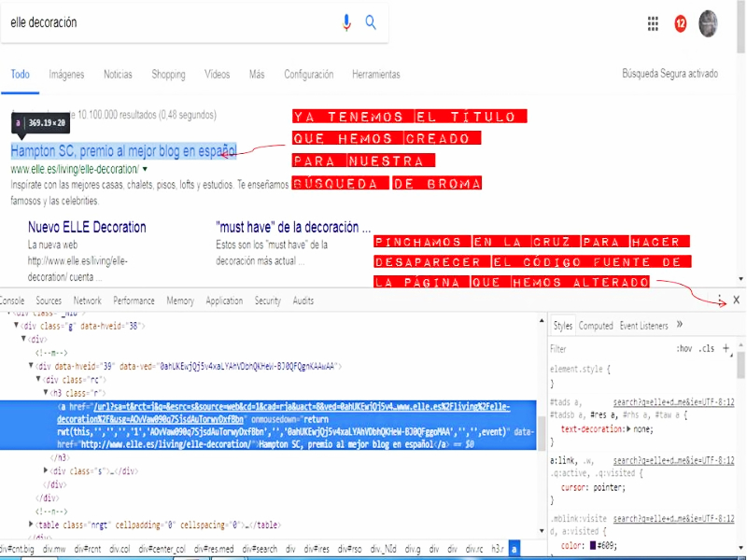Click the Styles pane vertical scrollbar
The height and width of the screenshot is (560, 747).
pyautogui.click(x=740, y=365)
